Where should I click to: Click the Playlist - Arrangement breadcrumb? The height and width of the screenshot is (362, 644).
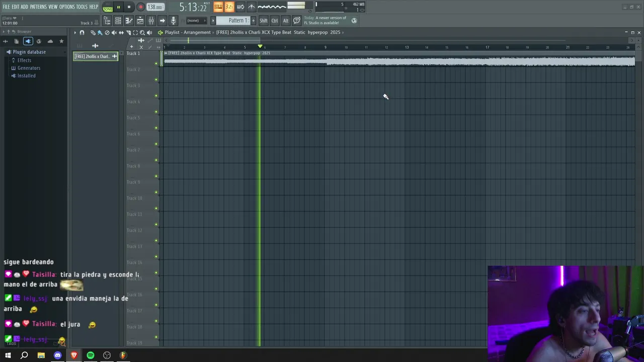pyautogui.click(x=188, y=32)
